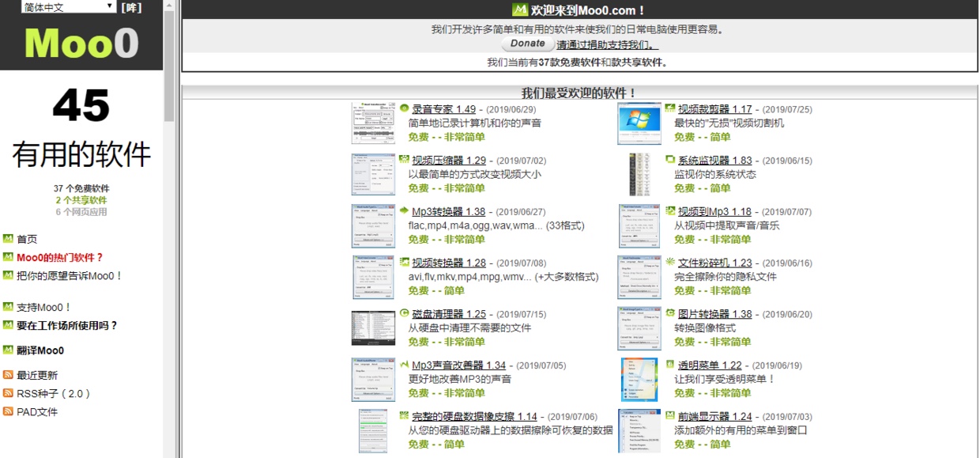The image size is (980, 458).
Task: Click the 系统监视器 screenshot thumbnail
Action: pyautogui.click(x=639, y=175)
